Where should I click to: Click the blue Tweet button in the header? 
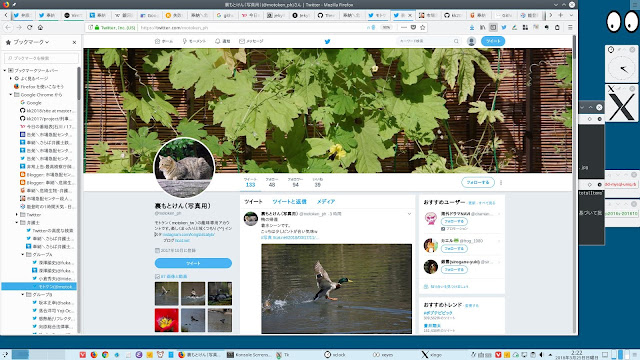[493, 41]
